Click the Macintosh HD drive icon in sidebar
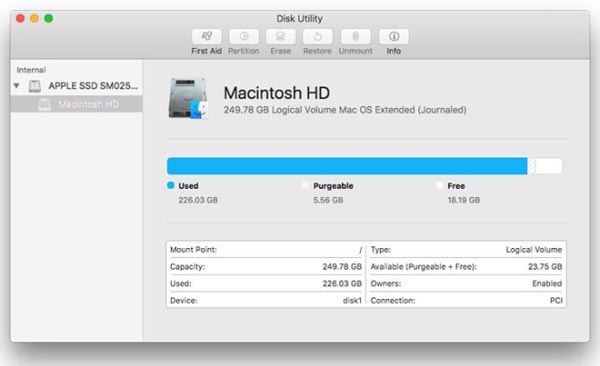The width and height of the screenshot is (600, 366). click(x=44, y=104)
